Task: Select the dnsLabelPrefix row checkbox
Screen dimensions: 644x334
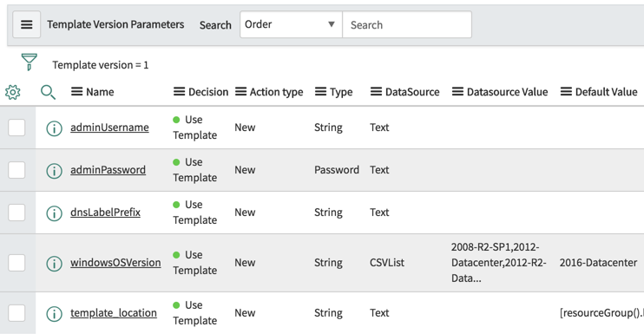Action: click(x=16, y=213)
